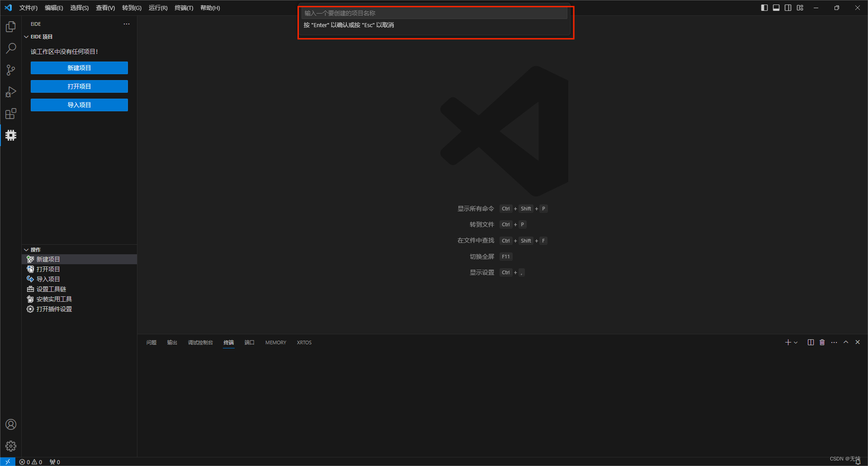Select 新建项目 in the operations list
This screenshot has width=868, height=466.
pos(79,259)
